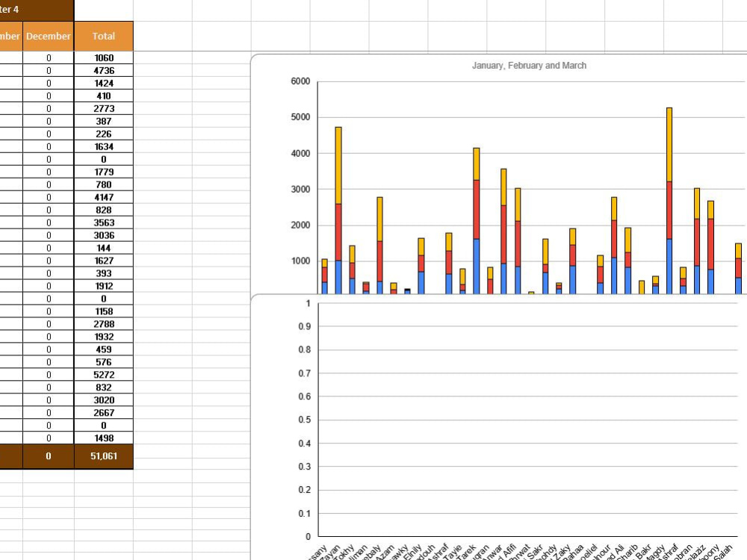Click the total cell showing 393
The width and height of the screenshot is (747, 560).
103,273
